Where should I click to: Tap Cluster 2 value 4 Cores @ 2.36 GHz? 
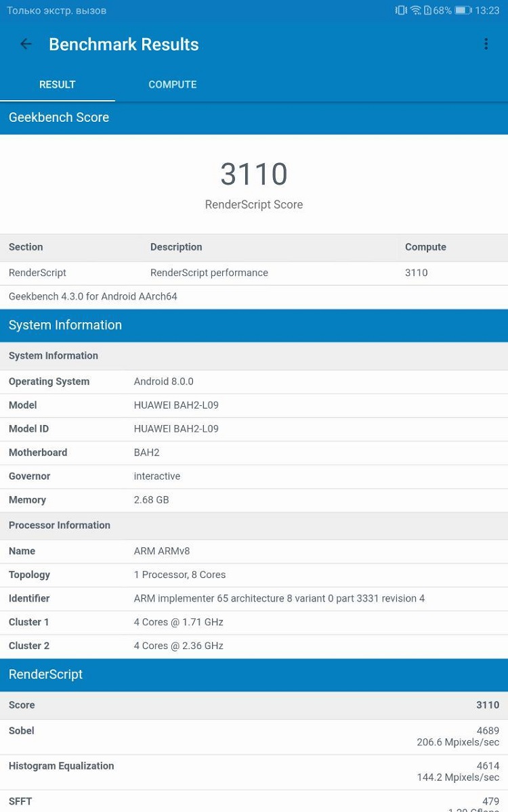click(x=178, y=646)
